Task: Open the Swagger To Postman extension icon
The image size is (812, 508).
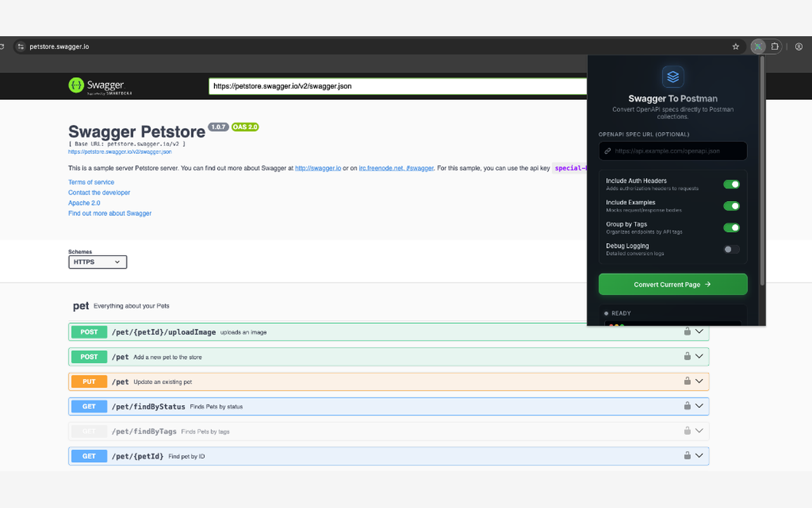Action: [757, 46]
